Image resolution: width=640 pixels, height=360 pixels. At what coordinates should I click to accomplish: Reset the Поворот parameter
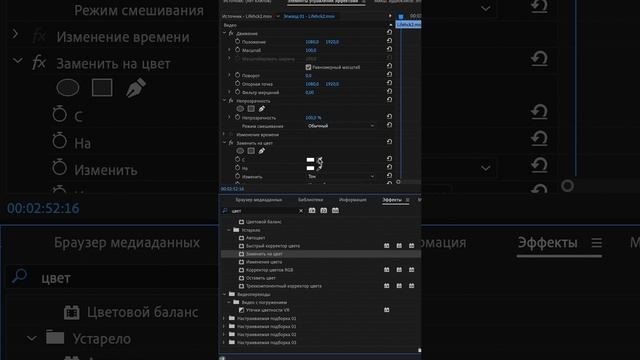(x=389, y=75)
